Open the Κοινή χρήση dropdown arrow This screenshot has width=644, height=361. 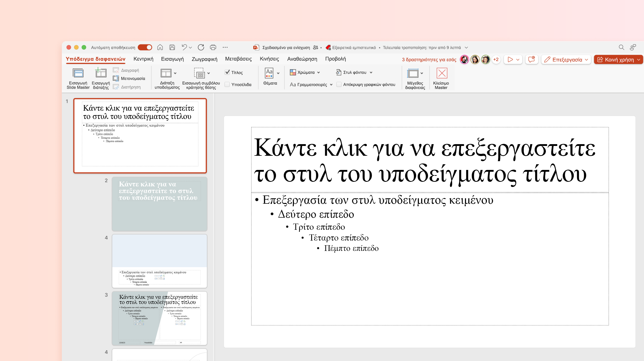(639, 60)
